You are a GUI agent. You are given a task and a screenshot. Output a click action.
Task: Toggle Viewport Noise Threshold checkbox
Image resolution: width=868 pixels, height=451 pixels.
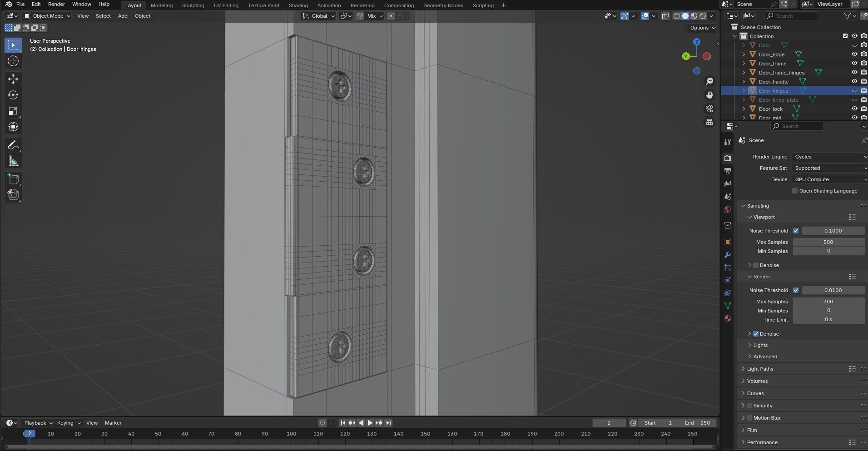pos(796,231)
